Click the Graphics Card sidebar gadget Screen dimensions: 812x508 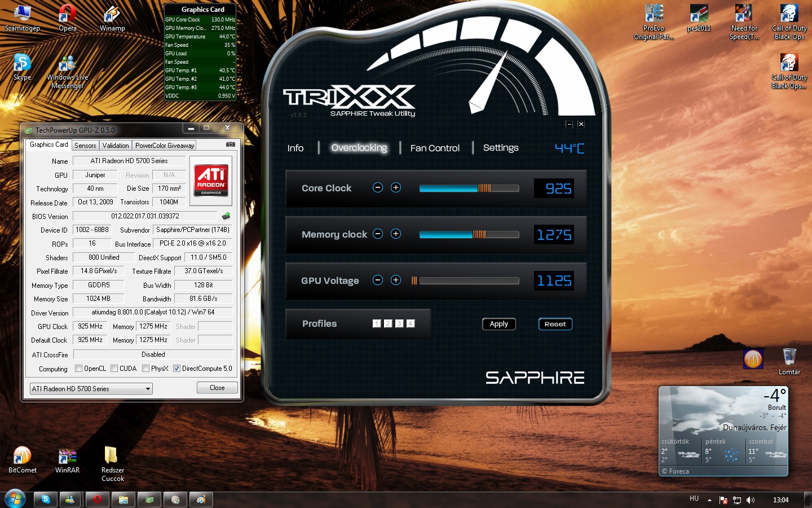(200, 52)
